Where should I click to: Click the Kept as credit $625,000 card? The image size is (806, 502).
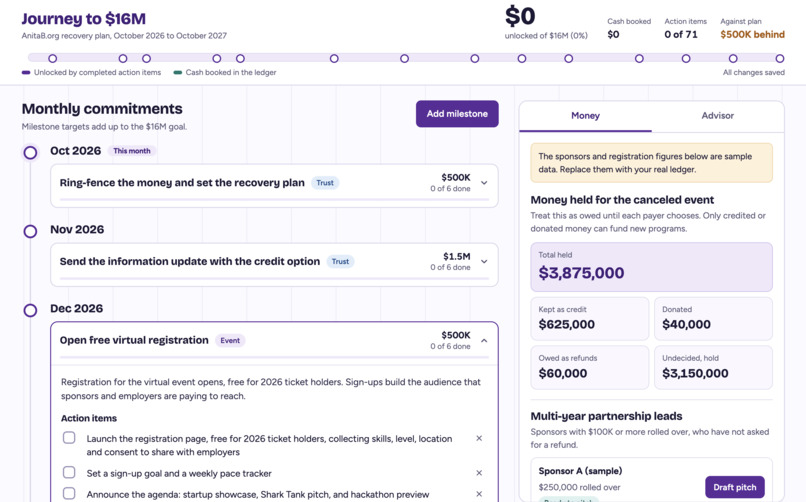click(x=590, y=319)
